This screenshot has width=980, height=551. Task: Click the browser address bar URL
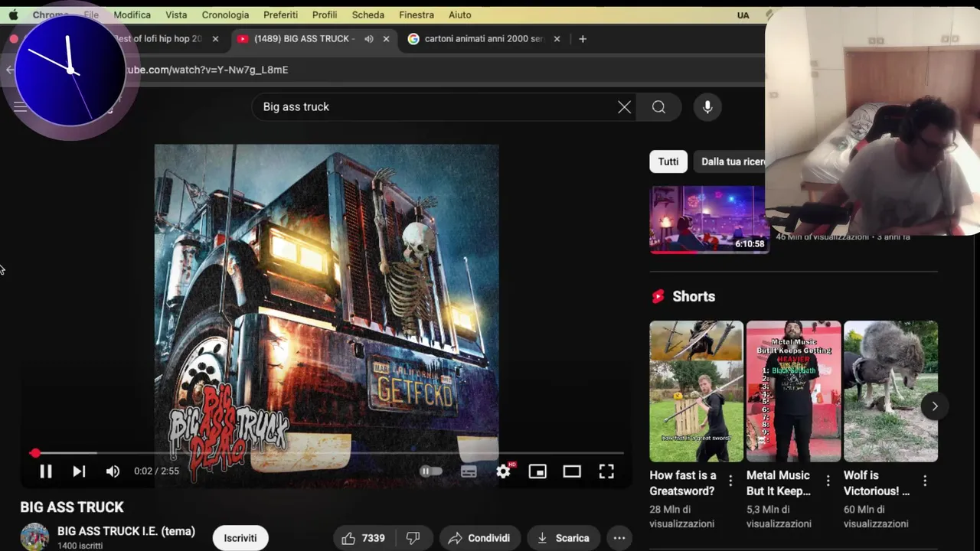pos(207,70)
